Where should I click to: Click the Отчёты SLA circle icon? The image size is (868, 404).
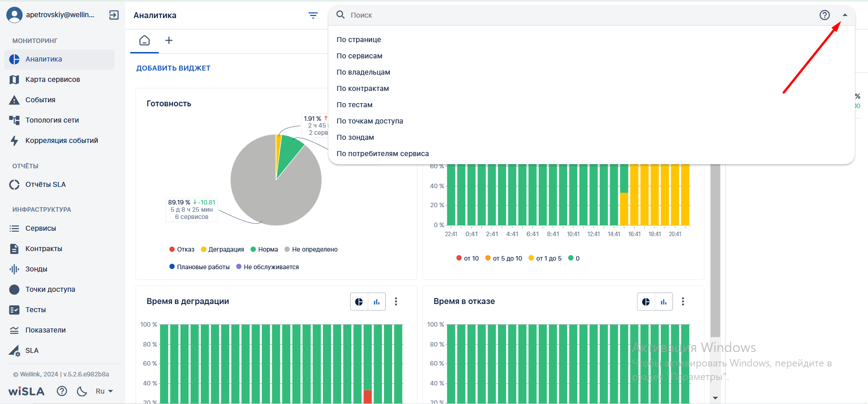(x=14, y=185)
